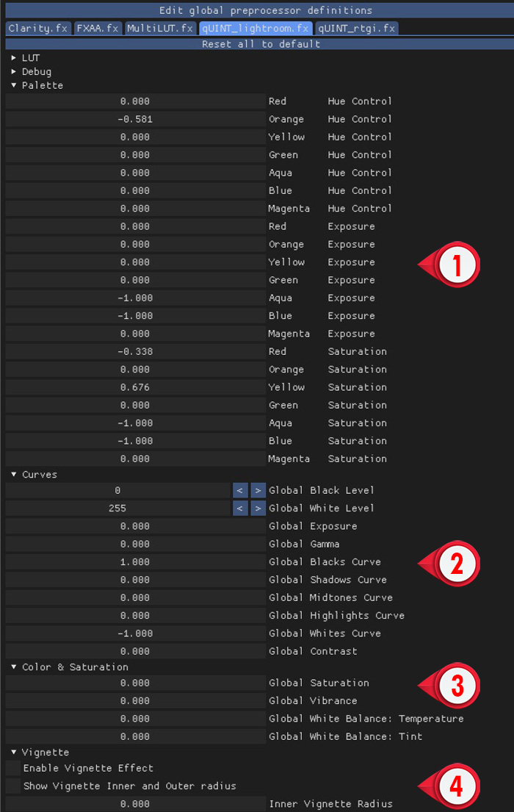Switch to the Clarity.fx tab
This screenshot has height=812, width=514.
coord(37,28)
